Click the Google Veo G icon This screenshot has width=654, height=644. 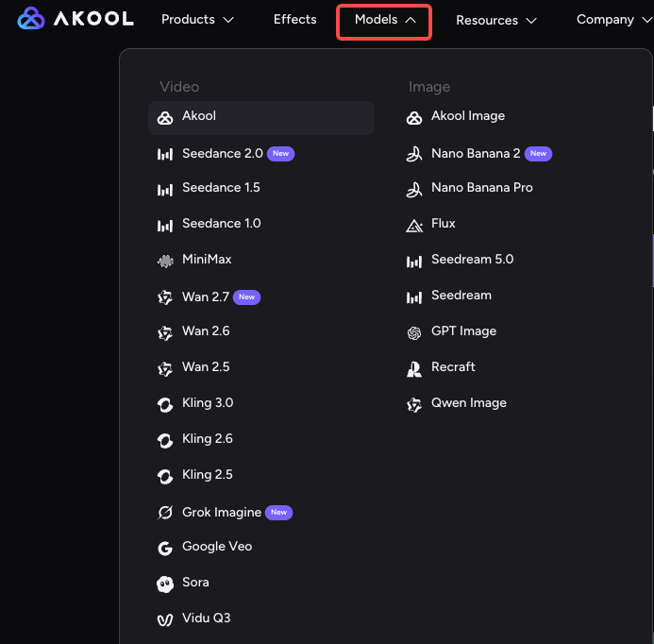[x=165, y=548]
